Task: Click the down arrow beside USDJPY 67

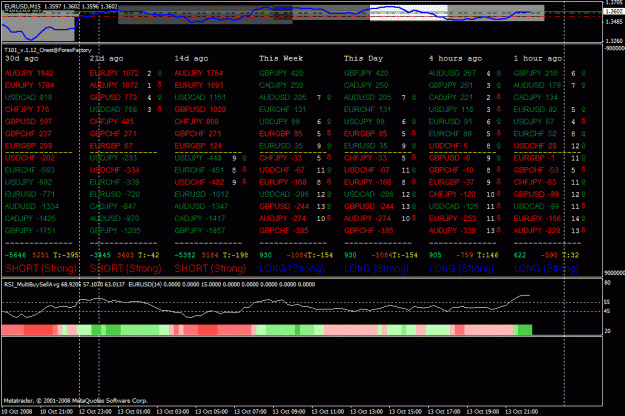Action: [583, 122]
